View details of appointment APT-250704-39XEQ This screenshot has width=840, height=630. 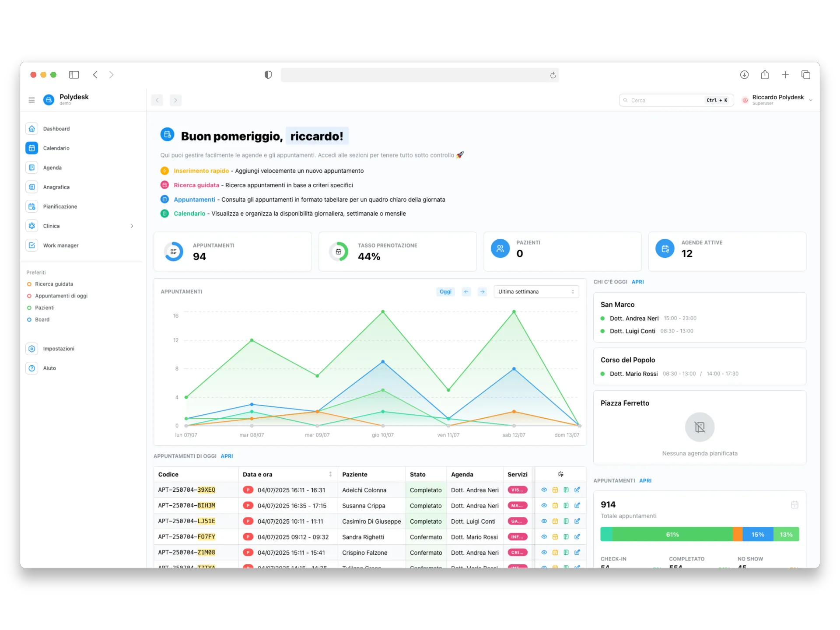(x=544, y=490)
